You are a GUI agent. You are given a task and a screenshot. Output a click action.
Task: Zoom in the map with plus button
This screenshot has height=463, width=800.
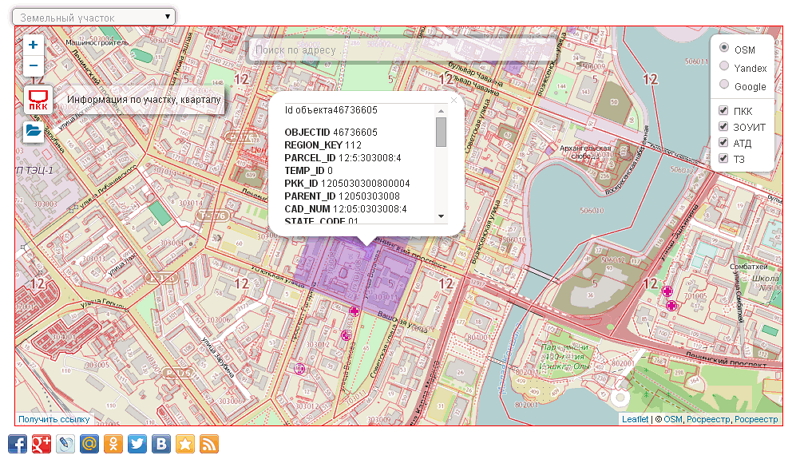33,45
